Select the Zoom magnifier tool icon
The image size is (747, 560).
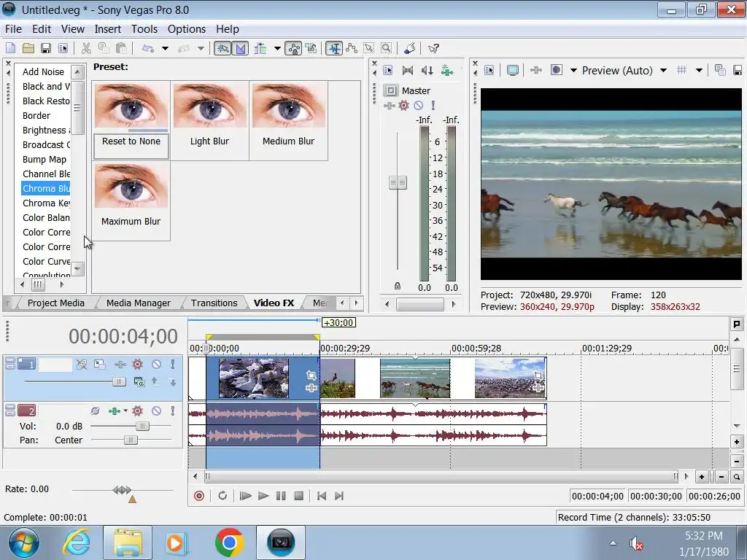click(x=387, y=48)
